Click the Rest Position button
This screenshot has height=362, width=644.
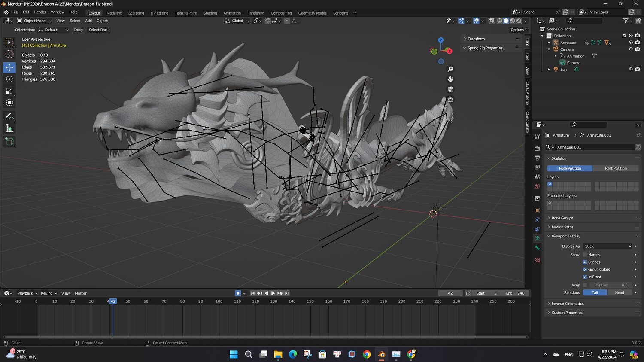(615, 168)
